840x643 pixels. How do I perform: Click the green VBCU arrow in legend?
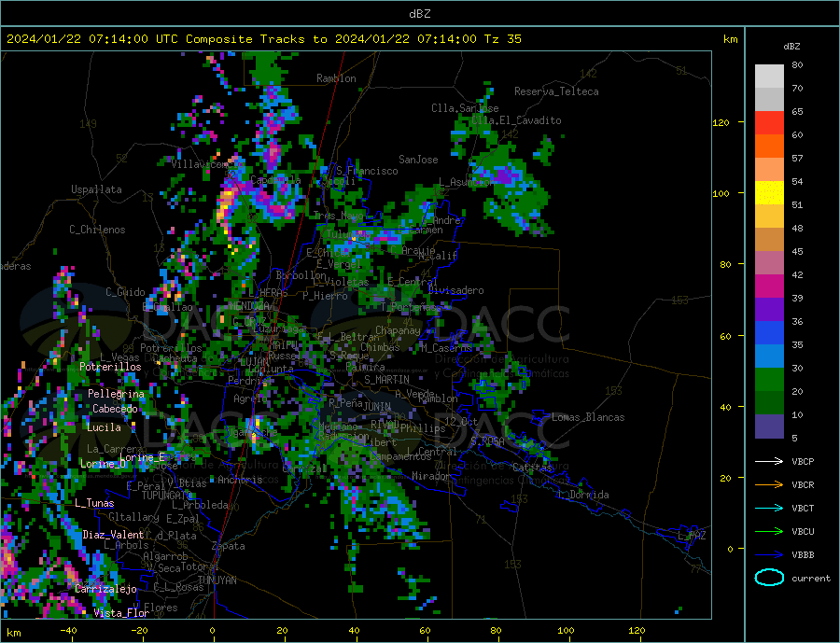769,532
